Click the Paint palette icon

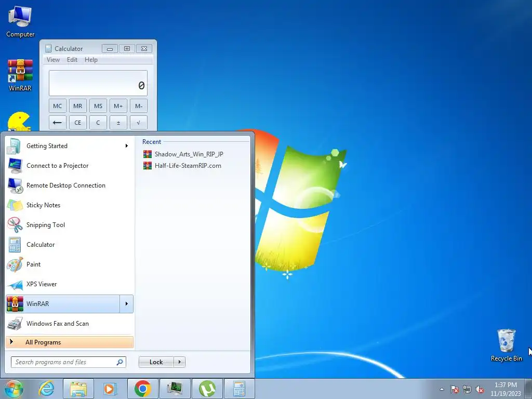click(x=15, y=264)
